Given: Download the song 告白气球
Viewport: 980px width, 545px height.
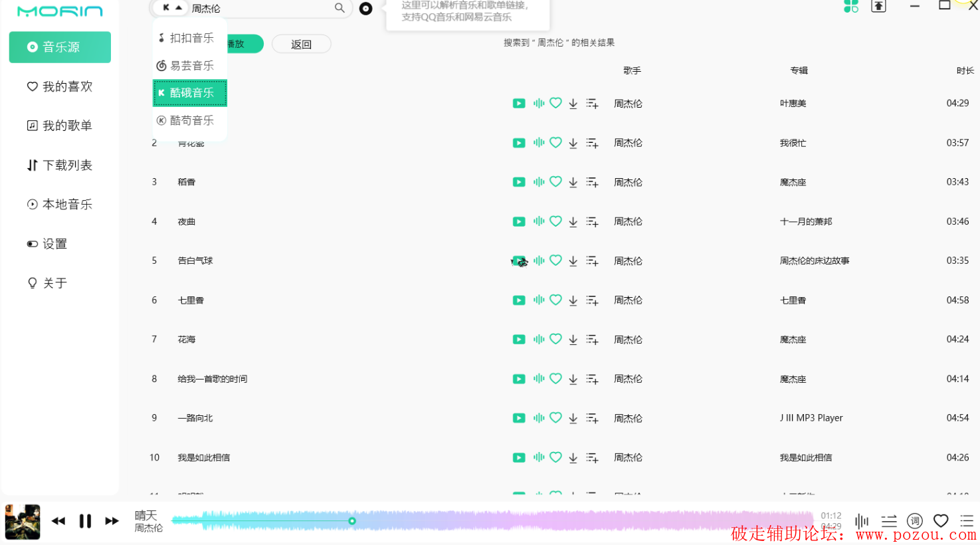Looking at the screenshot, I should 573,261.
